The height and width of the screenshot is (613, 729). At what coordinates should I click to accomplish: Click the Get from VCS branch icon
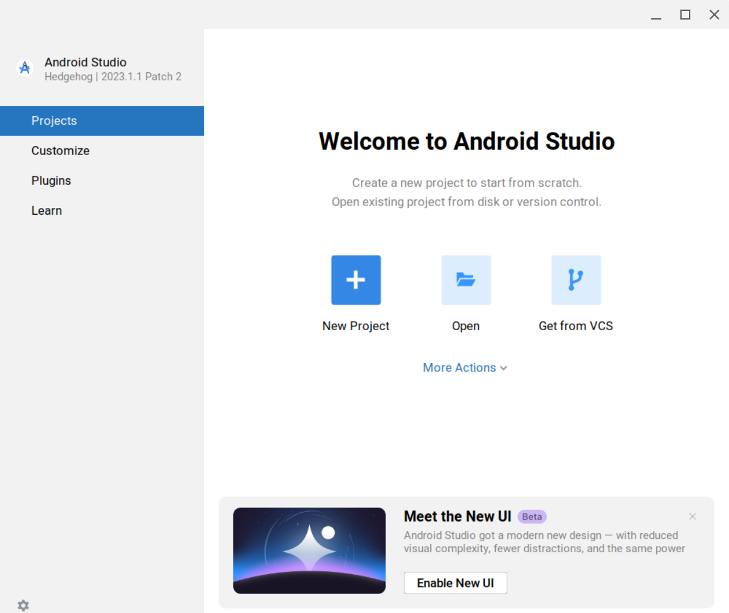[x=576, y=280]
